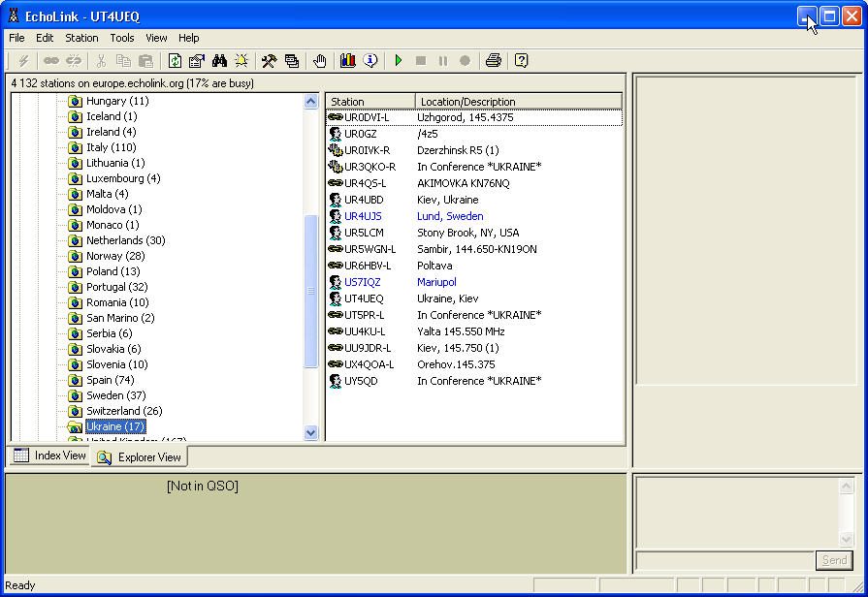Image resolution: width=868 pixels, height=597 pixels.
Task: Click the Copy icon in toolbar
Action: (123, 61)
